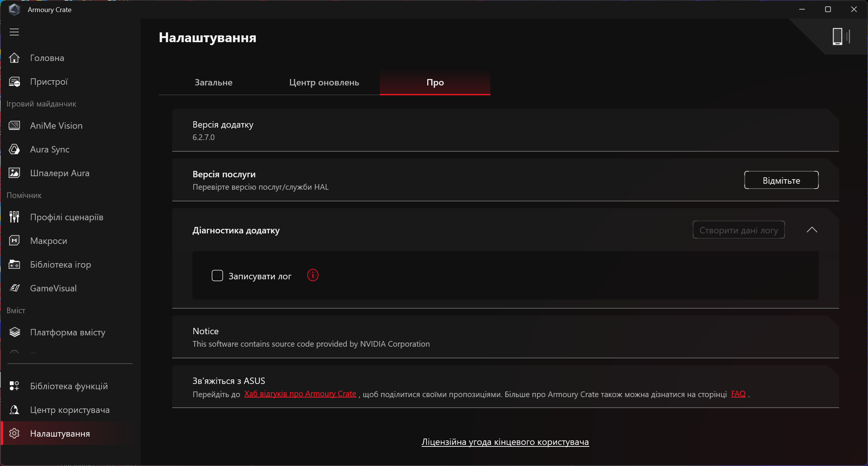Open Профілі сценаріїв icon

[x=14, y=217]
